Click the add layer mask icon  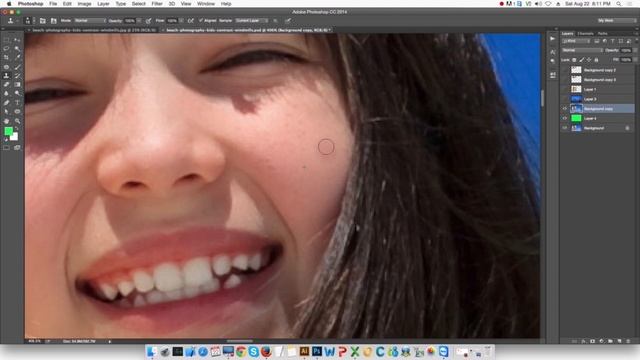pos(593,341)
